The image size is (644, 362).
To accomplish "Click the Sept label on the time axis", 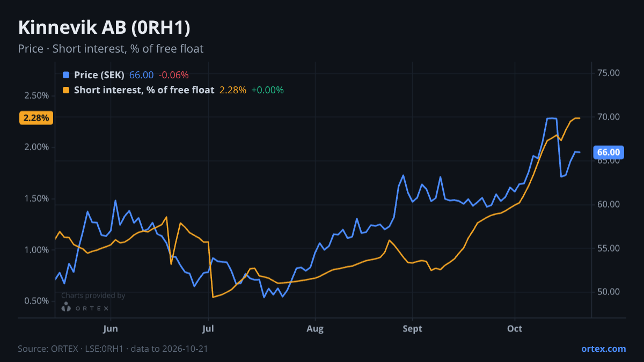I will click(x=413, y=329).
